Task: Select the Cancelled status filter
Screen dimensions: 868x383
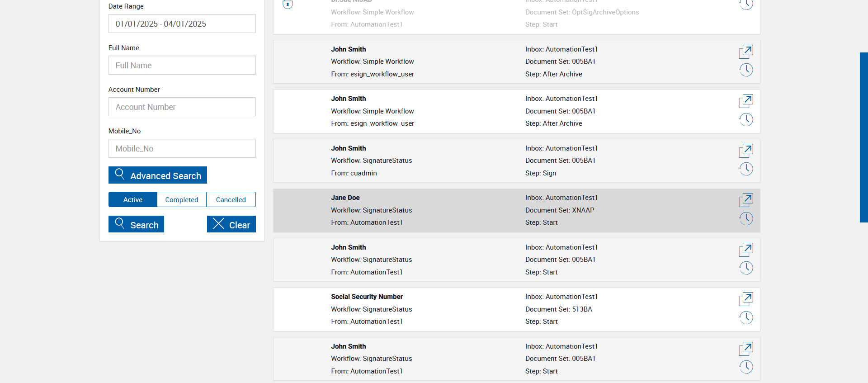Action: (x=231, y=200)
